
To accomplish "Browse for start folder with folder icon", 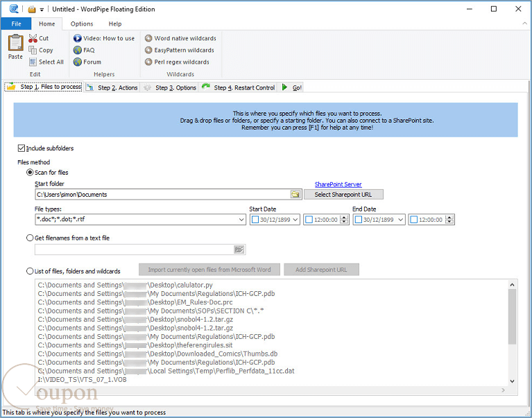I will coord(295,194).
